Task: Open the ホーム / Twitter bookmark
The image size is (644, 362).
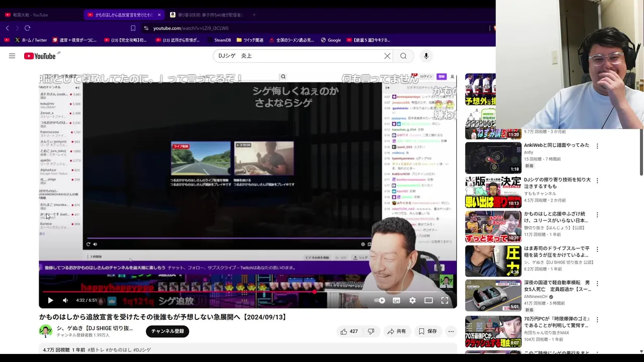Action: [x=31, y=40]
